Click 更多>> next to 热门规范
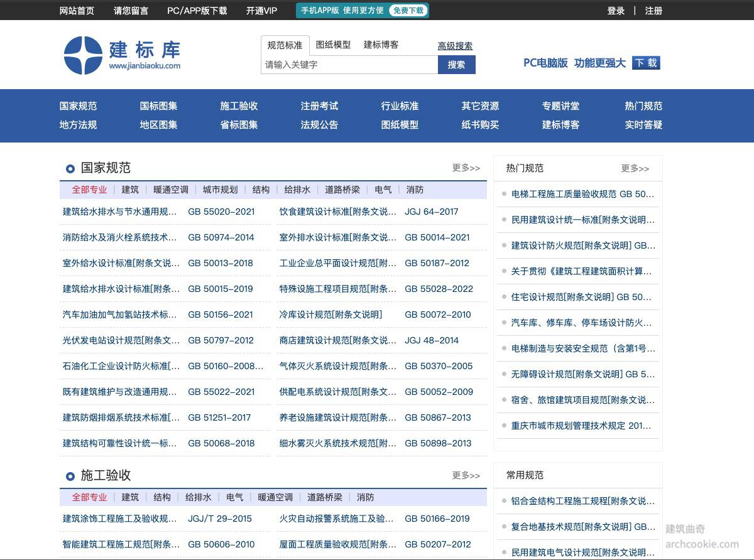Image resolution: width=754 pixels, height=560 pixels. [x=635, y=168]
